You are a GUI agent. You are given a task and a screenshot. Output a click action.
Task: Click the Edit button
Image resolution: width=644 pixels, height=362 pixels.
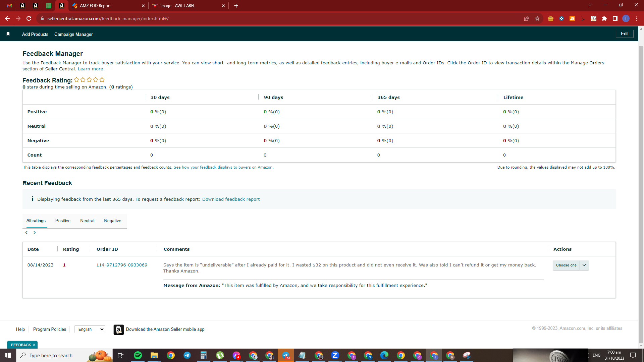[x=625, y=34]
